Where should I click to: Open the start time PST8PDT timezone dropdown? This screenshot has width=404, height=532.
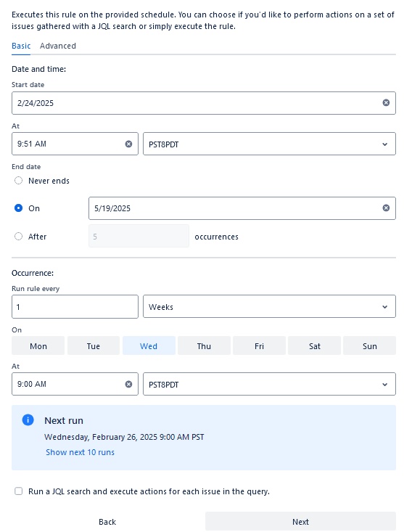269,144
